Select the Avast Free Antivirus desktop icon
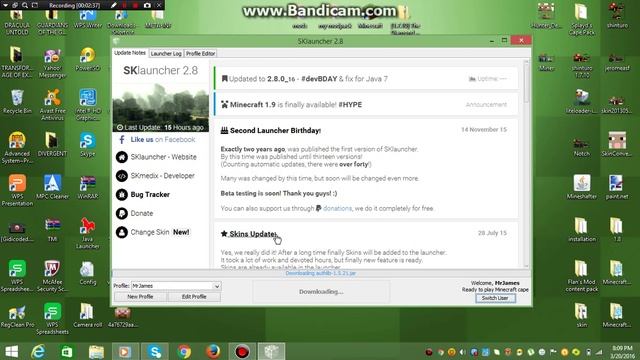Viewport: 640px width, 360px height. point(52,105)
